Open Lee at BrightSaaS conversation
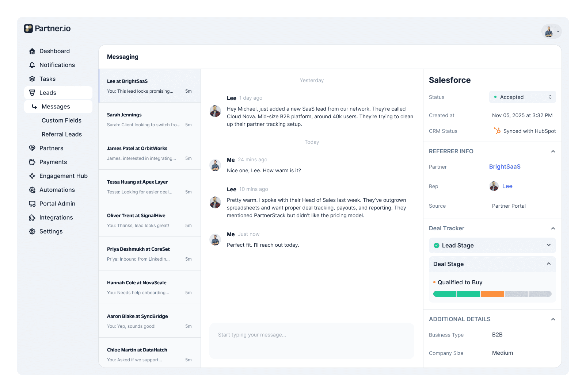 [150, 86]
